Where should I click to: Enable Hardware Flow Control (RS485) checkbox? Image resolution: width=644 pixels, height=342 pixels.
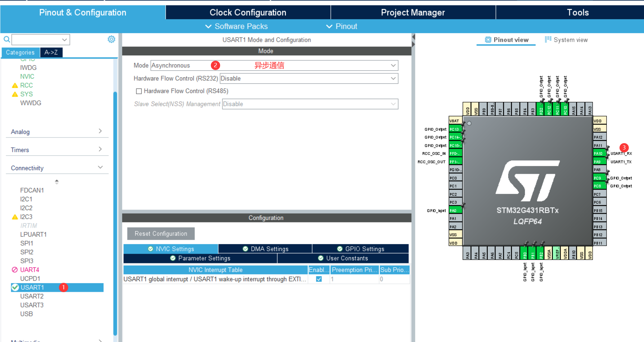pos(139,91)
